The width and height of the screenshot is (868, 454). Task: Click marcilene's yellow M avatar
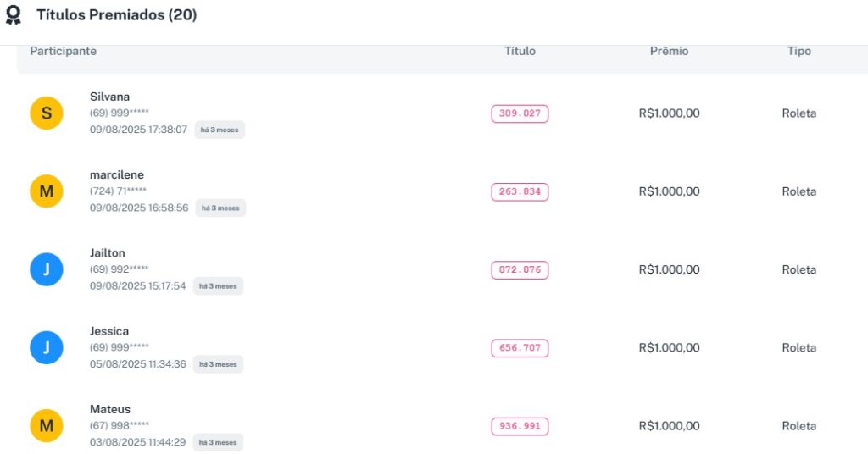pyautogui.click(x=47, y=191)
